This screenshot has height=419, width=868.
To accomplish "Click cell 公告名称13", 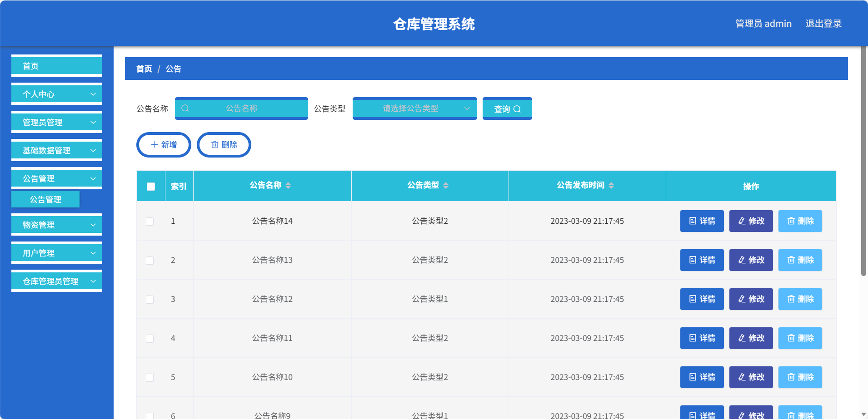I will coord(272,260).
